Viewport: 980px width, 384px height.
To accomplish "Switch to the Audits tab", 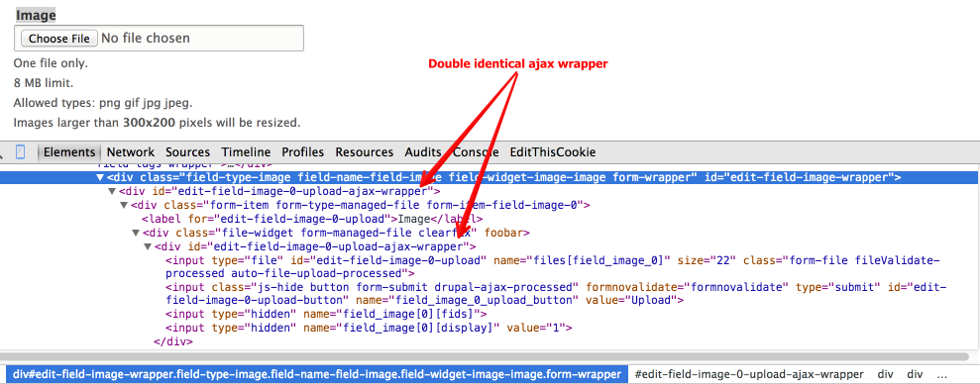I will click(423, 151).
